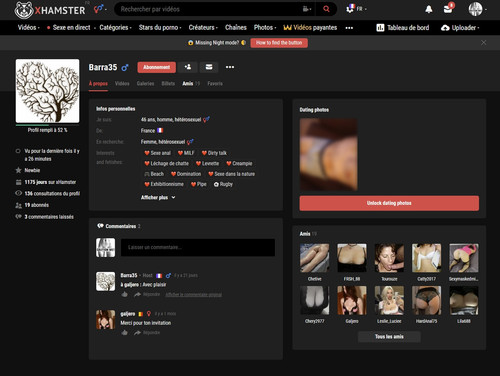The image size is (500, 376).
Task: Open the Photos menu
Action: tap(265, 28)
